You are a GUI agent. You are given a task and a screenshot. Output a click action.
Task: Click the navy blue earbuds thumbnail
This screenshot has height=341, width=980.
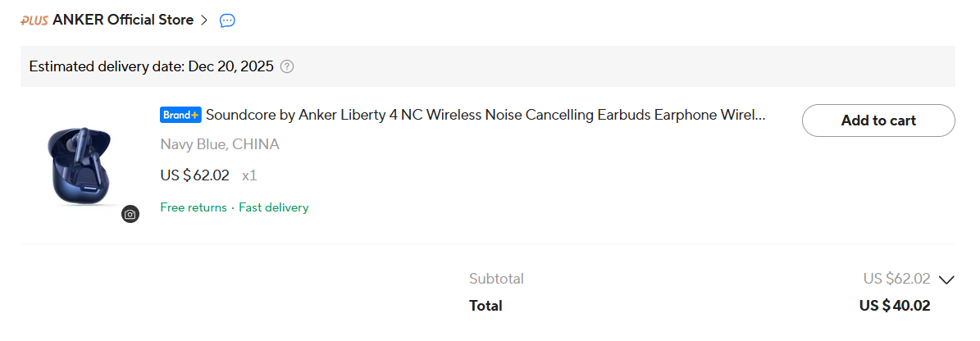(80, 164)
